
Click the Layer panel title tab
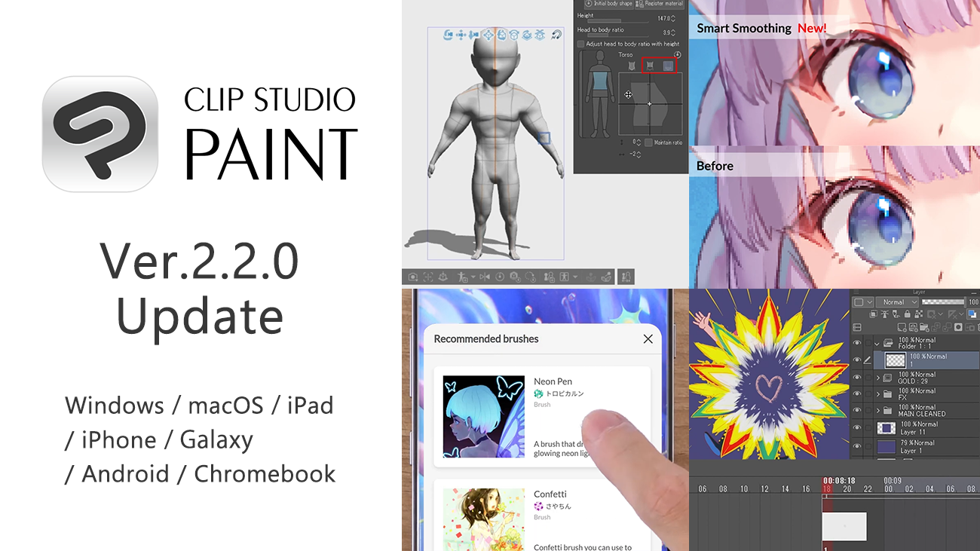pos(919,292)
